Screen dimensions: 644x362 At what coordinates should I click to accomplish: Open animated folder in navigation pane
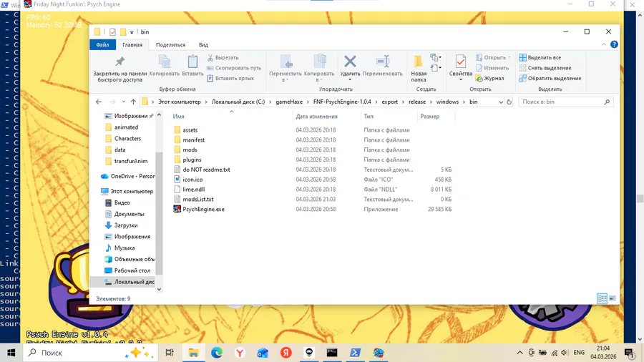click(x=126, y=127)
